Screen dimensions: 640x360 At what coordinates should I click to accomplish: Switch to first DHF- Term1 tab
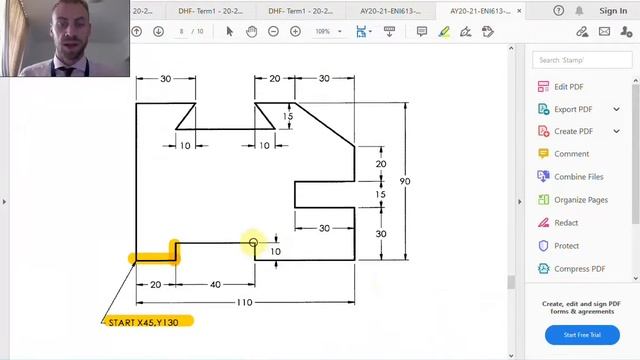211,11
